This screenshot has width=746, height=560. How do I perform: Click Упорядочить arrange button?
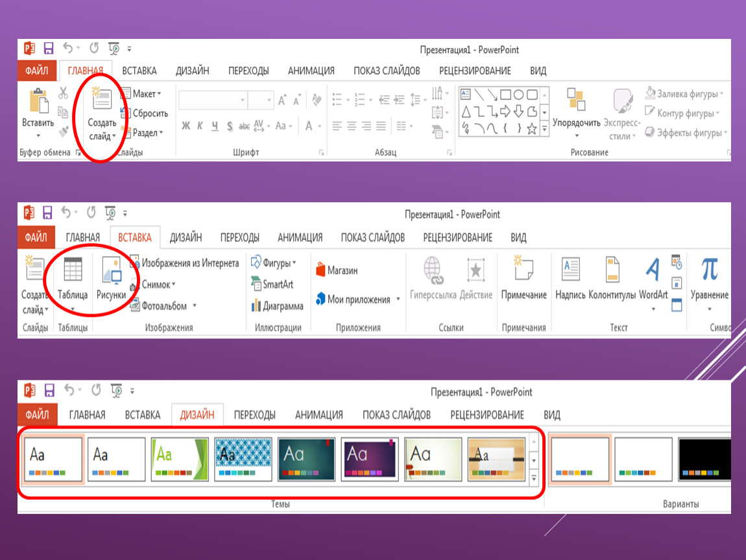click(x=576, y=113)
